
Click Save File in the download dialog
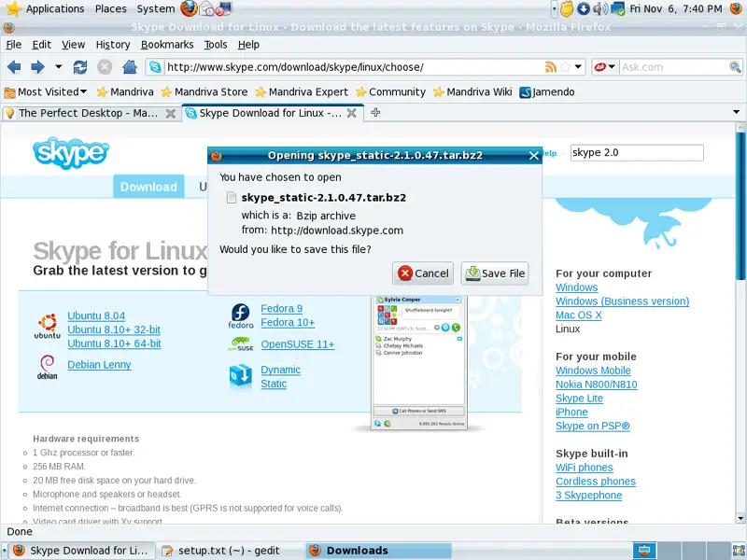point(495,273)
